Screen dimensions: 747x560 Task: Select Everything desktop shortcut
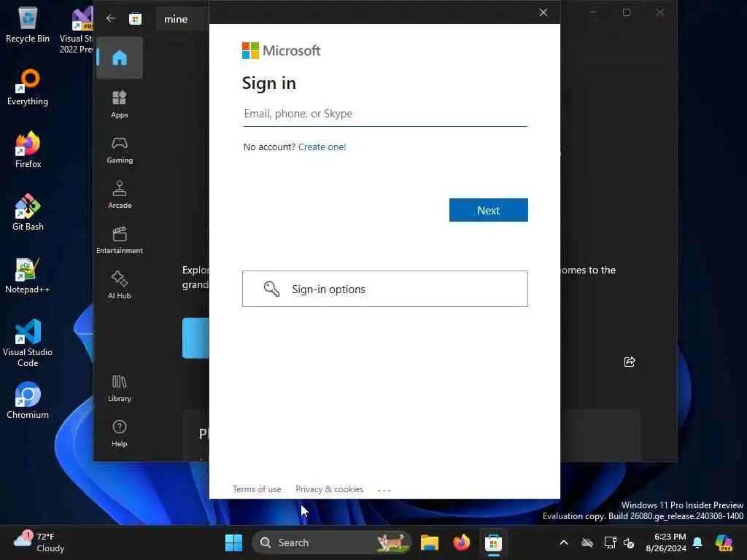tap(28, 87)
